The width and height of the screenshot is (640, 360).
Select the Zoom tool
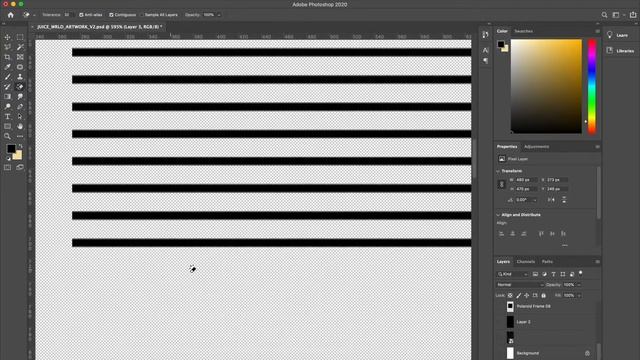pyautogui.click(x=7, y=136)
